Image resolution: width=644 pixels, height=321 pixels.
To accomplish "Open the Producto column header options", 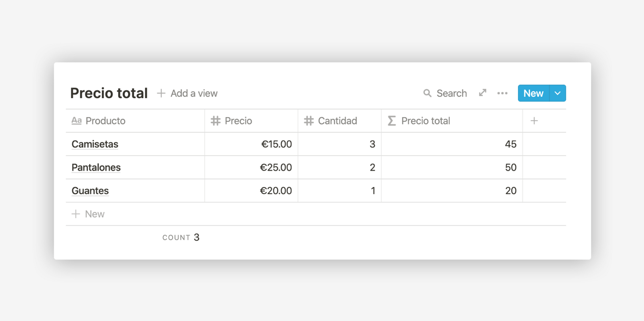I will coord(105,121).
